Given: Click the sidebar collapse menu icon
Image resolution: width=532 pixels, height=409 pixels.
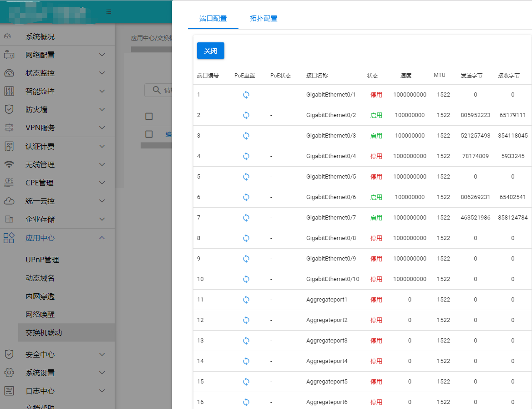Looking at the screenshot, I should coord(109,12).
